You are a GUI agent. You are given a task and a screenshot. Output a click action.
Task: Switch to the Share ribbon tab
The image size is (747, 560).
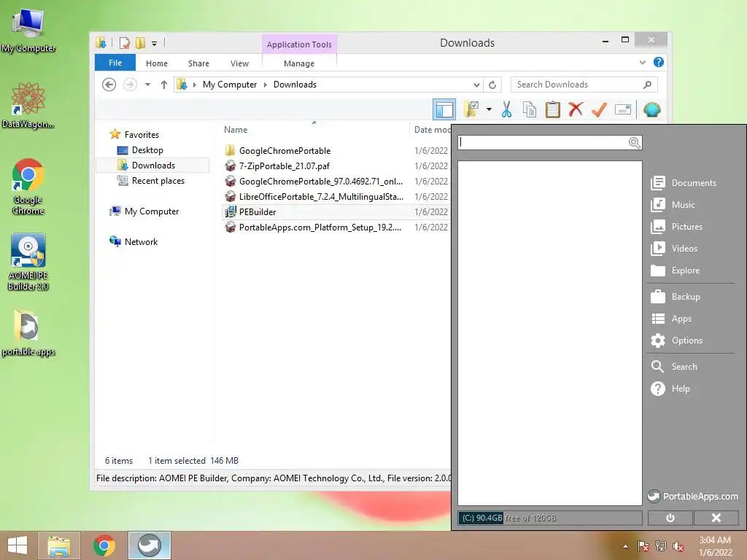198,63
